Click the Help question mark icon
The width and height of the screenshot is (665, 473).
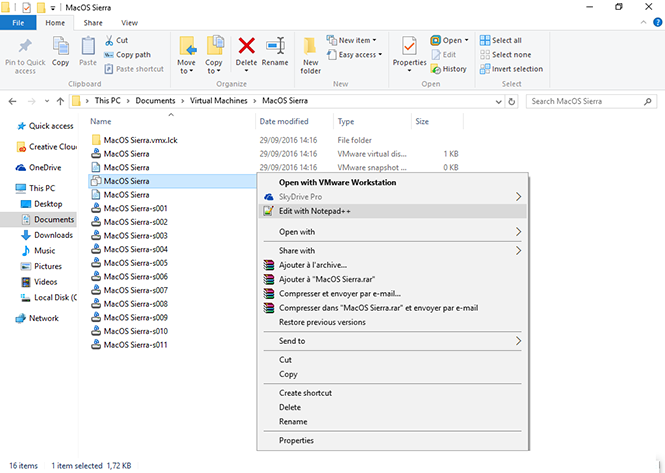[x=658, y=22]
